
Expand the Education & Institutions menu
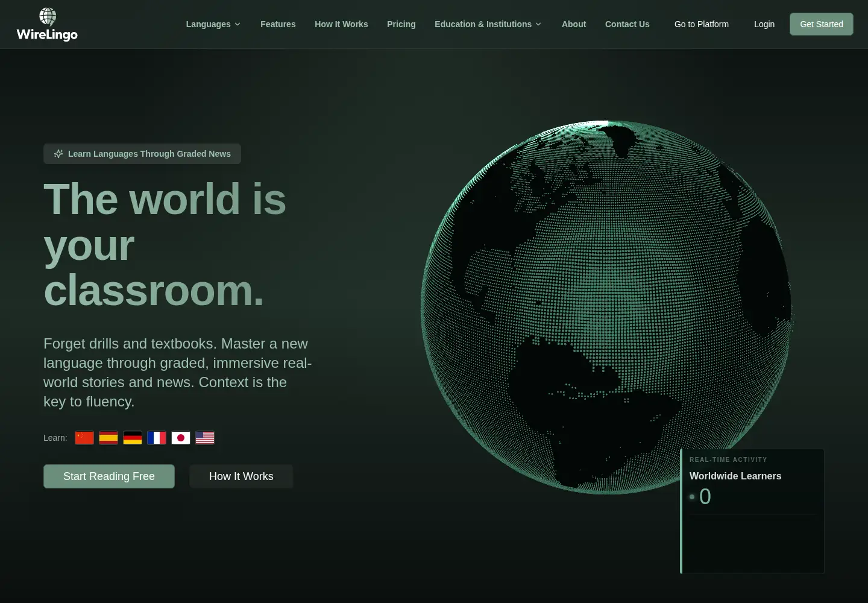(488, 24)
